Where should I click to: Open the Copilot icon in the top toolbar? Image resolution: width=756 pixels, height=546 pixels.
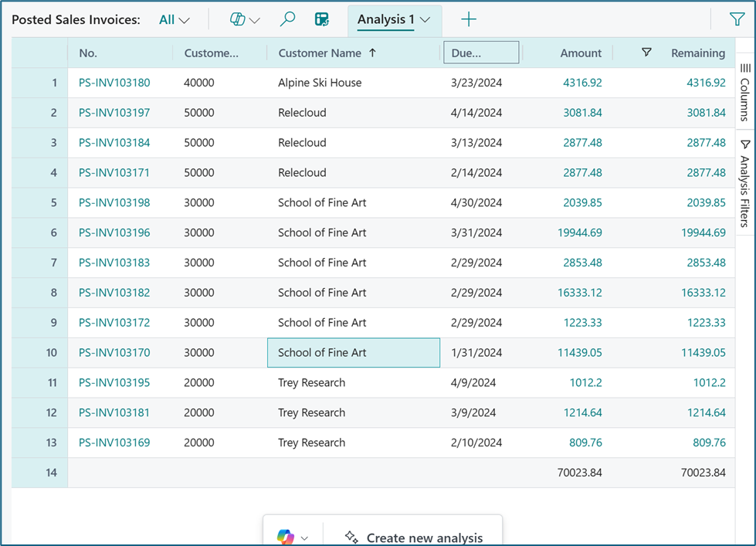pyautogui.click(x=238, y=20)
